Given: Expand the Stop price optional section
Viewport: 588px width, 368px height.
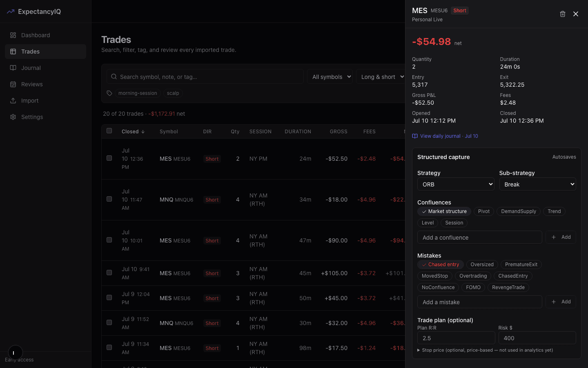Looking at the screenshot, I should point(485,350).
